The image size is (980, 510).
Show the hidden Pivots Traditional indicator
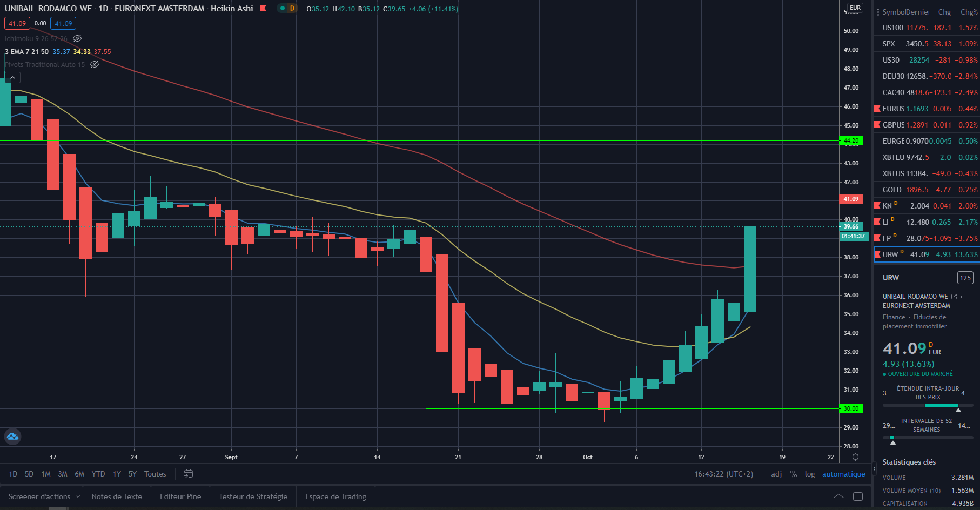pos(95,64)
